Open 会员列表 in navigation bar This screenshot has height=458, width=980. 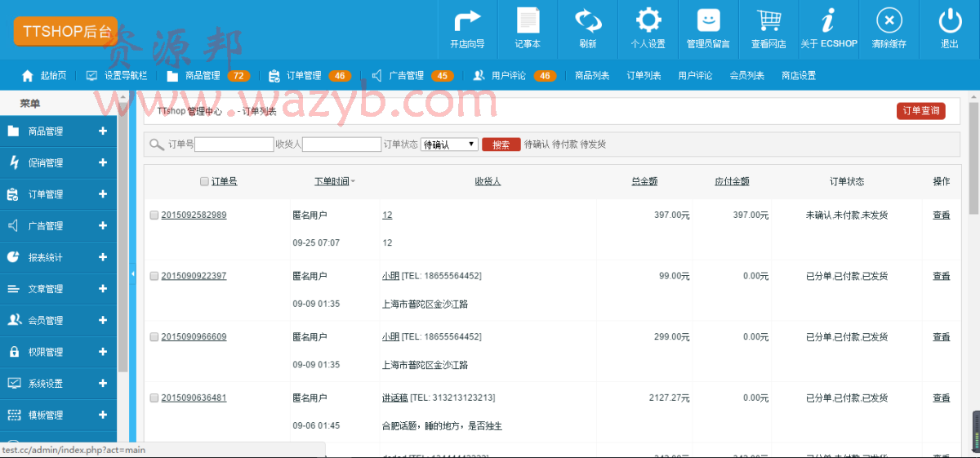pyautogui.click(x=746, y=76)
